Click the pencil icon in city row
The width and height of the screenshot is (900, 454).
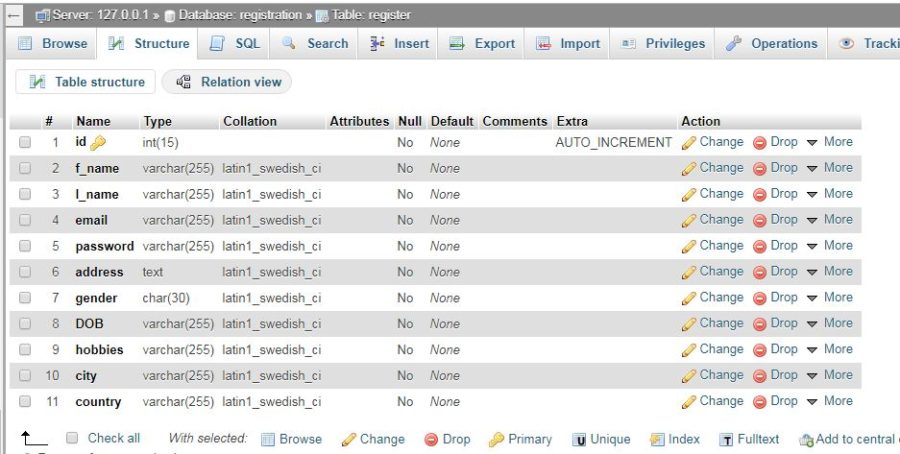pyautogui.click(x=689, y=376)
